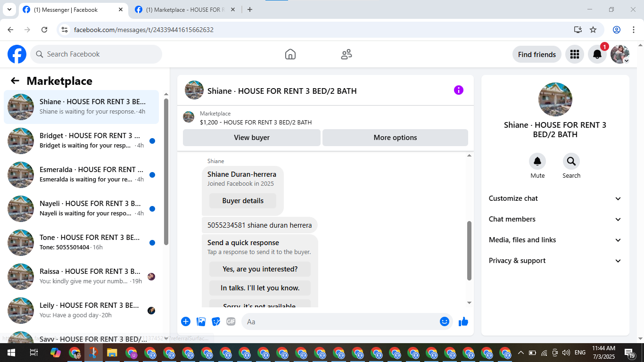Open Chrome profile icon in toolbar

pos(617,30)
